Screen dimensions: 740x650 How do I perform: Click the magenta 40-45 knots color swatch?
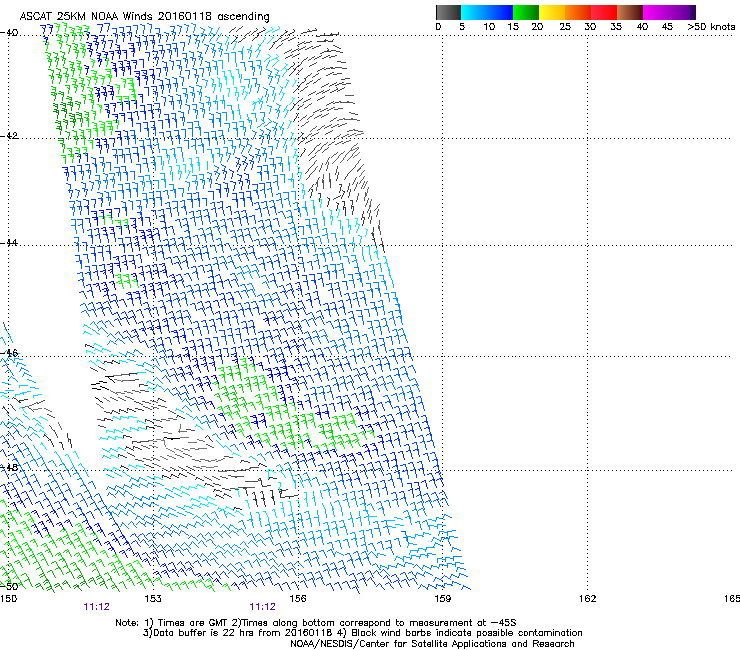[x=656, y=12]
